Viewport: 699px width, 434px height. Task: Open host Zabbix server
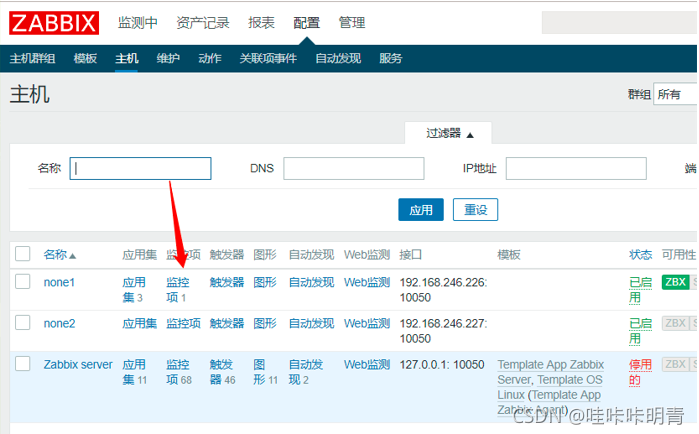(x=78, y=364)
